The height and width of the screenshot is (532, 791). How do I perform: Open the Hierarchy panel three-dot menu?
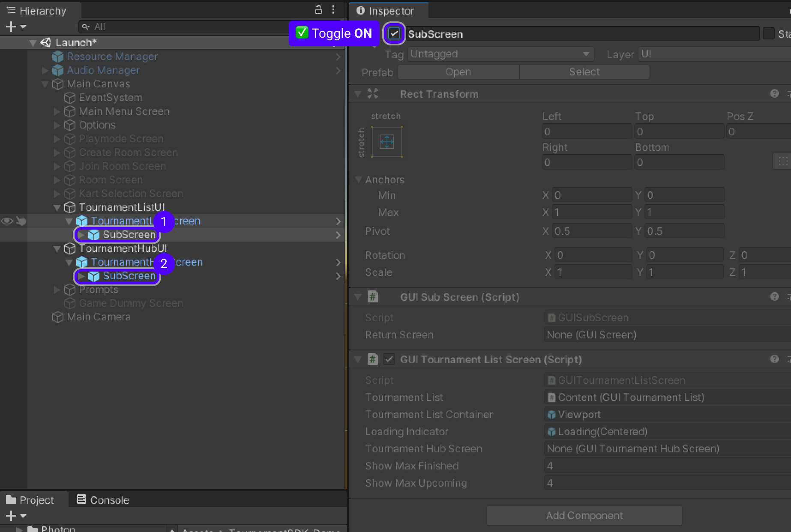tap(333, 9)
